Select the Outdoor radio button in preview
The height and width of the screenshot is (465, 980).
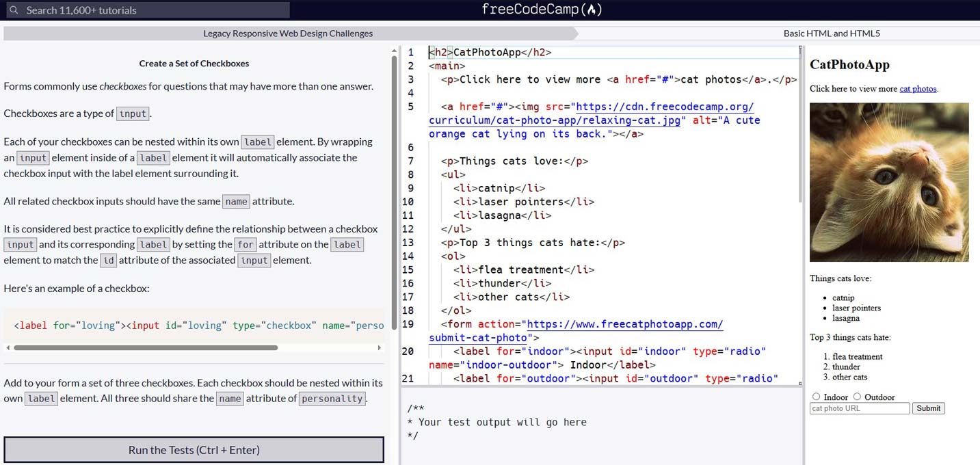[857, 397]
